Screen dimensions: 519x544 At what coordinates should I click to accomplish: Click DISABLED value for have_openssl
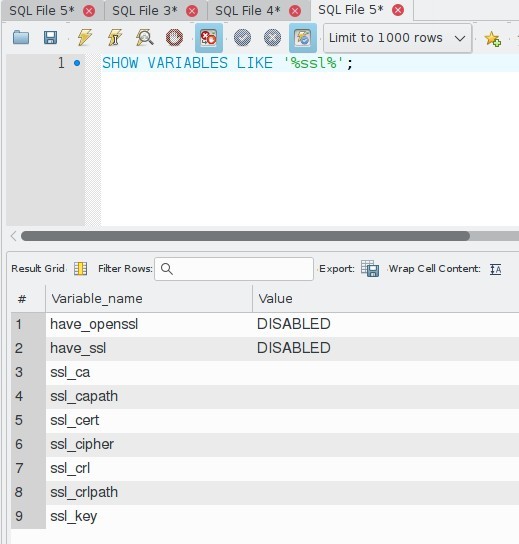click(x=293, y=324)
